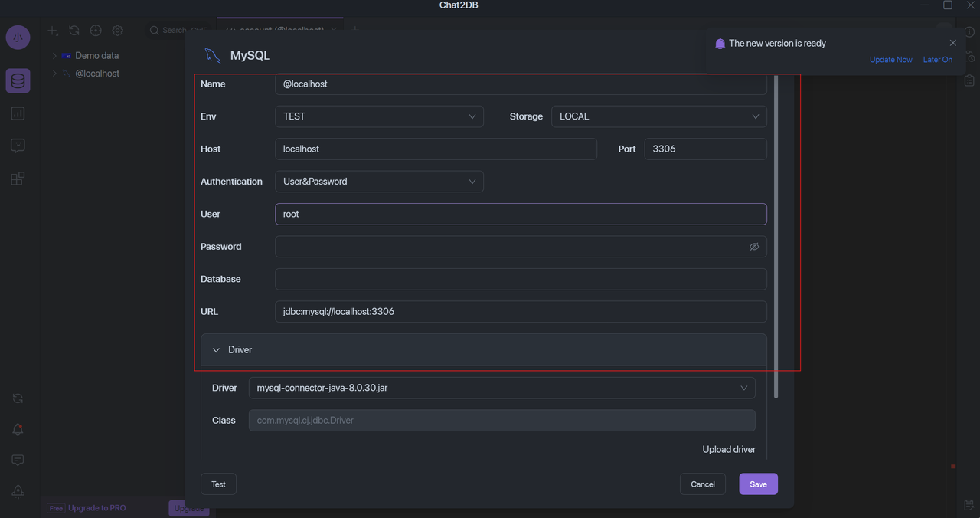Image resolution: width=980 pixels, height=518 pixels.
Task: Expand the Demo data tree node
Action: click(x=54, y=56)
